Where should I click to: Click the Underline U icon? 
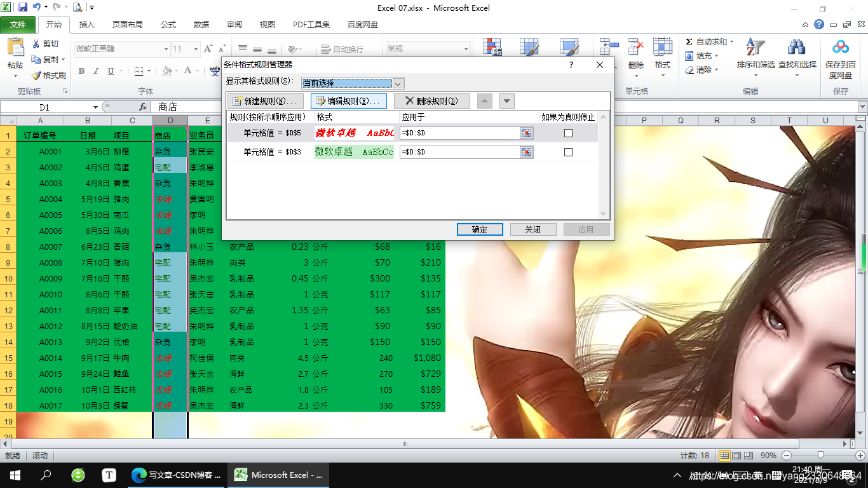111,71
